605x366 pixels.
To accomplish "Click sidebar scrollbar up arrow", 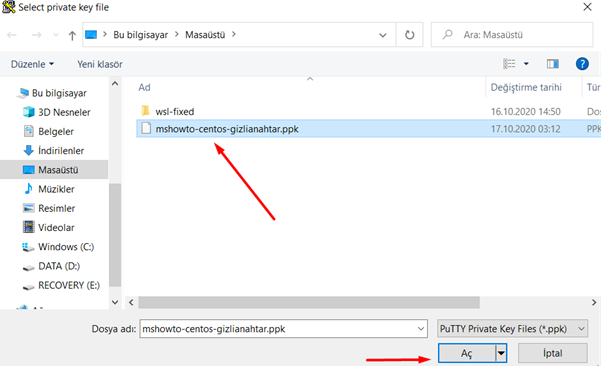I will point(115,84).
